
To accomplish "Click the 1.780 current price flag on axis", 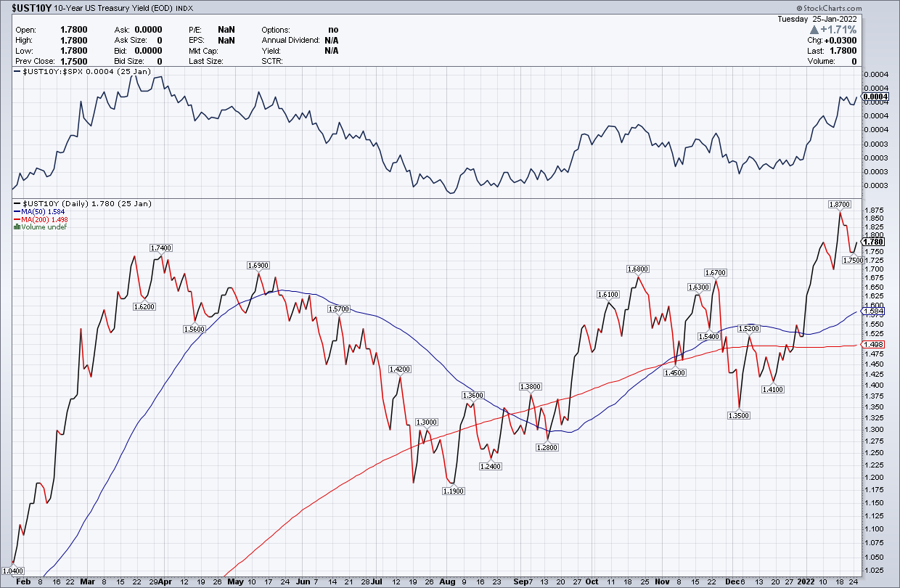I will [874, 242].
